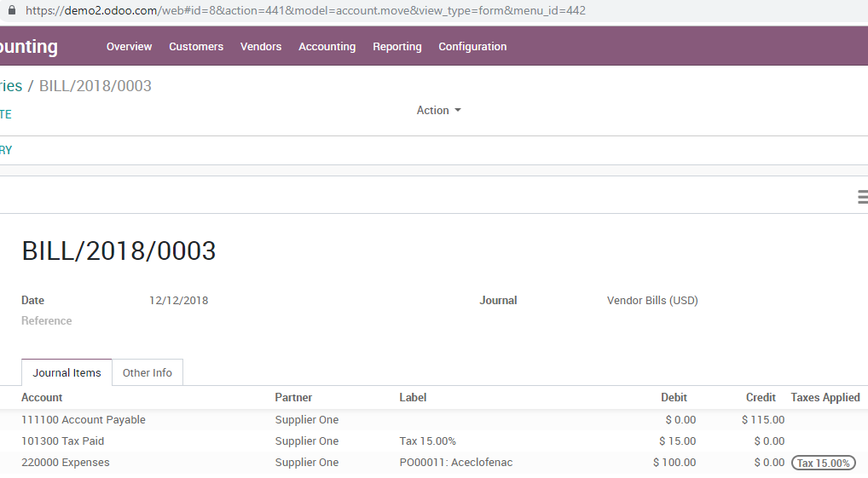Click Supplier One in the Expenses row
Viewport: 868px width, 478px height.
click(x=307, y=463)
